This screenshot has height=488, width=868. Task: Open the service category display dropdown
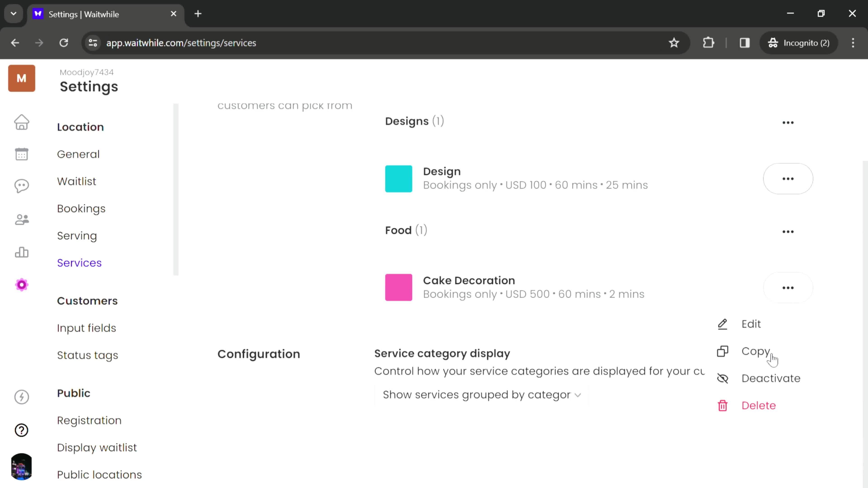pyautogui.click(x=482, y=395)
